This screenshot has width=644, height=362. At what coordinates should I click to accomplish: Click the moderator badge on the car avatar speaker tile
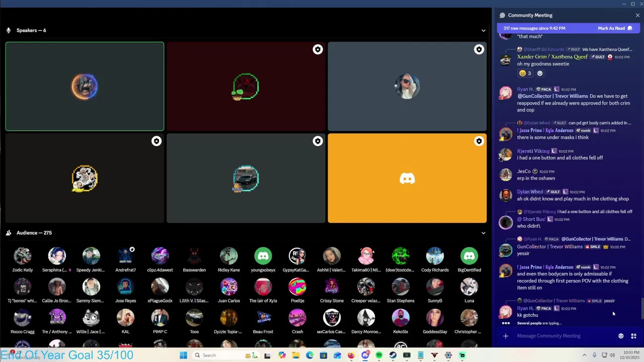coord(317,141)
